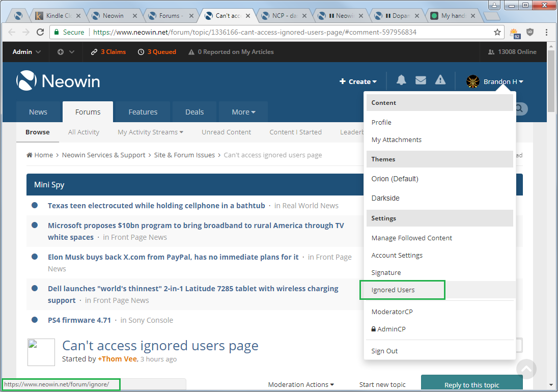
Task: Open Unread Content link
Action: point(227,132)
